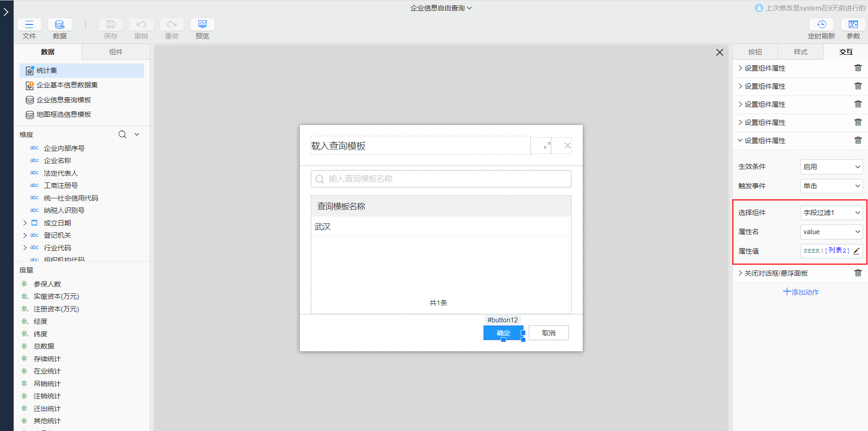This screenshot has height=431, width=868.
Task: Click the pencil icon to edit SEEK expression
Action: point(857,250)
